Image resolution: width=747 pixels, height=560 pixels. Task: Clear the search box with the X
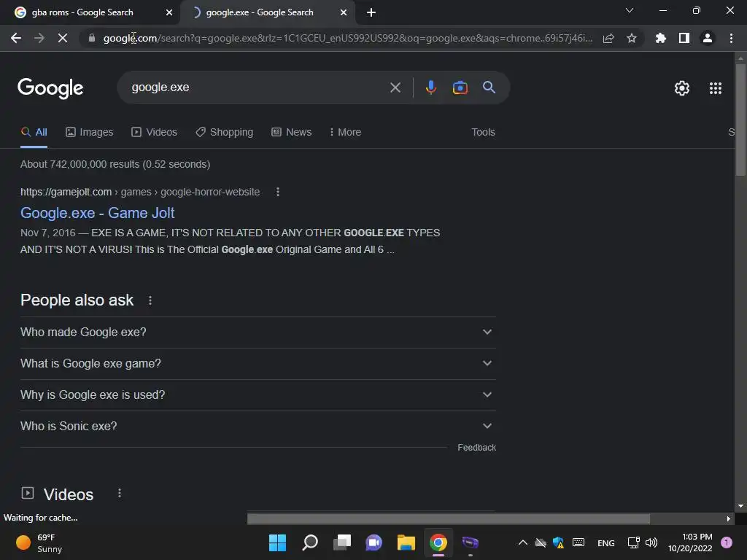coord(395,87)
